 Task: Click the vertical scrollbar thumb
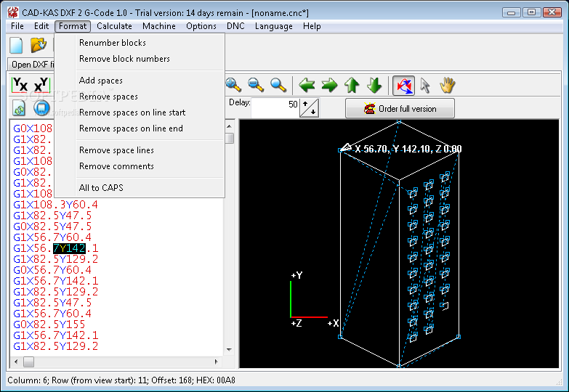[x=229, y=139]
